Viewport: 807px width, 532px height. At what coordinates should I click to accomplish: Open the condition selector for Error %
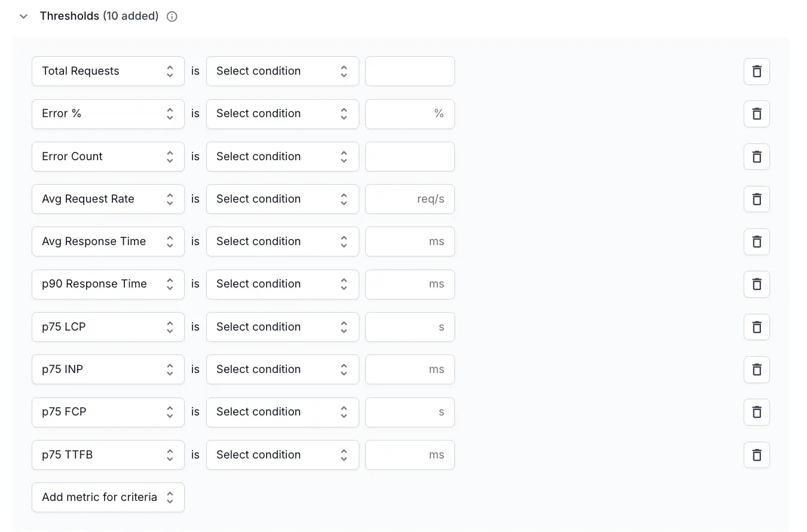(x=282, y=114)
